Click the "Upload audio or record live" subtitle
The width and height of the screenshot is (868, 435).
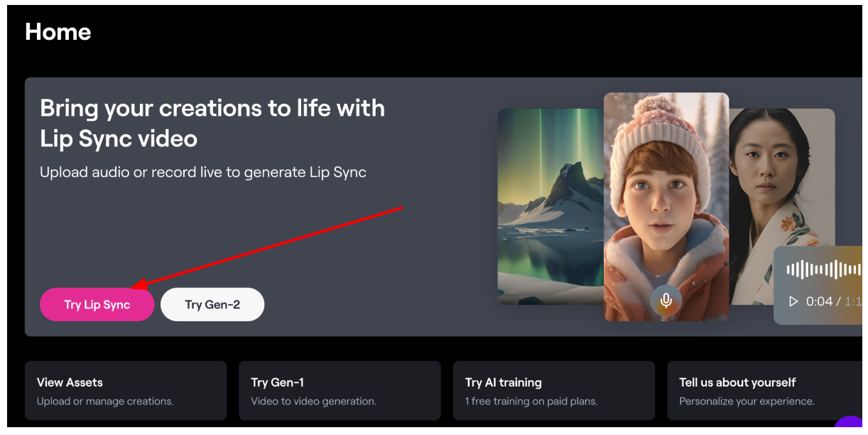pos(203,173)
